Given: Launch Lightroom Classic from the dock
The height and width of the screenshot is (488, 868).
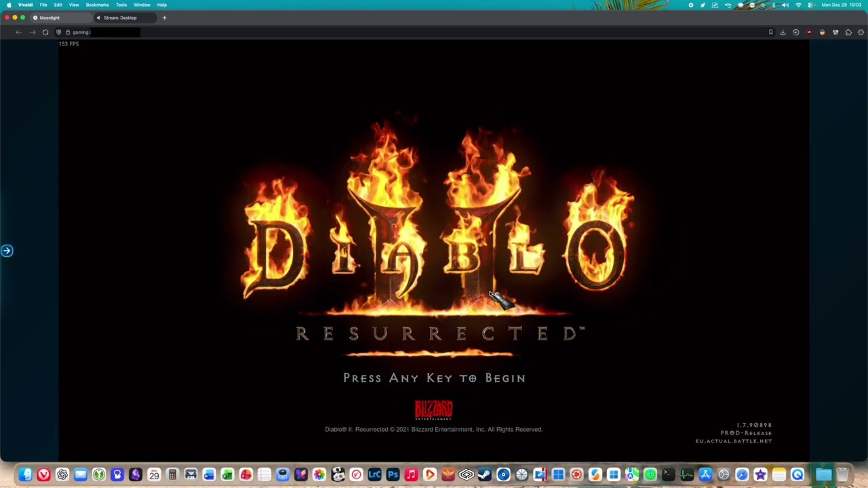Looking at the screenshot, I should pyautogui.click(x=374, y=475).
